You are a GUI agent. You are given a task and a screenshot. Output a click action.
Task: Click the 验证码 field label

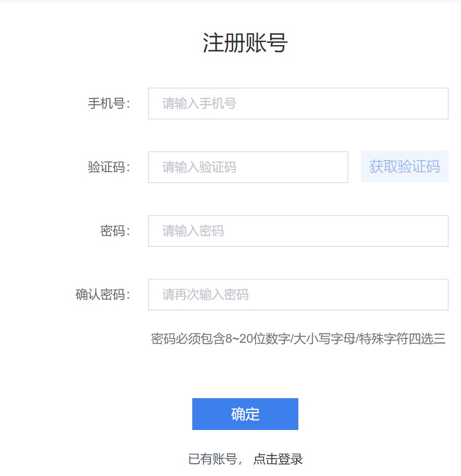(107, 167)
